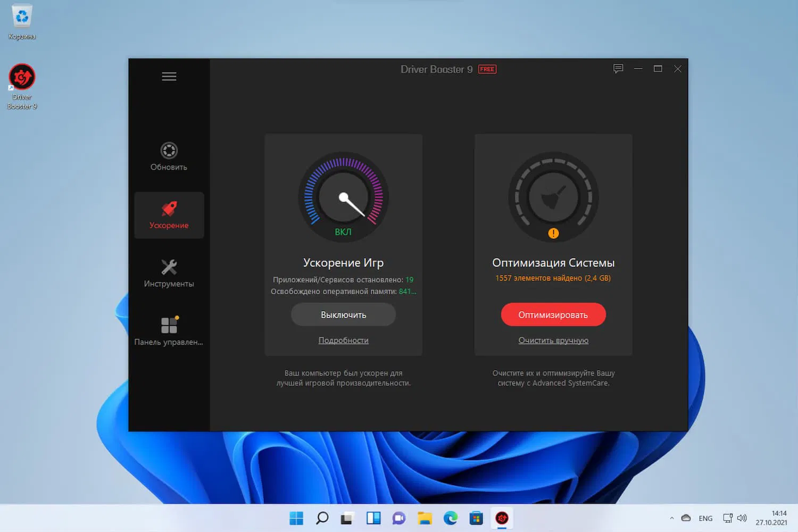Image resolution: width=798 pixels, height=532 pixels.
Task: Click the orange warning exclamation icon
Action: pos(553,233)
